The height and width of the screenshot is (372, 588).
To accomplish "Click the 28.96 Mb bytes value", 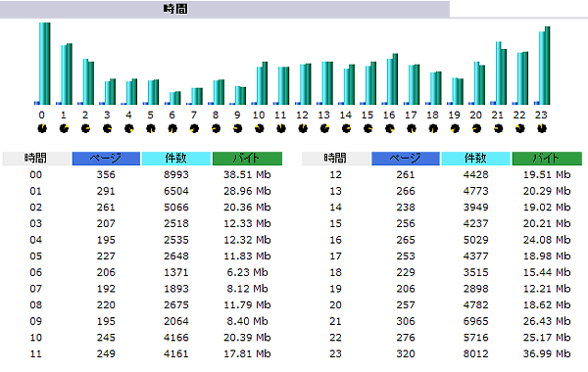I will click(x=247, y=191).
